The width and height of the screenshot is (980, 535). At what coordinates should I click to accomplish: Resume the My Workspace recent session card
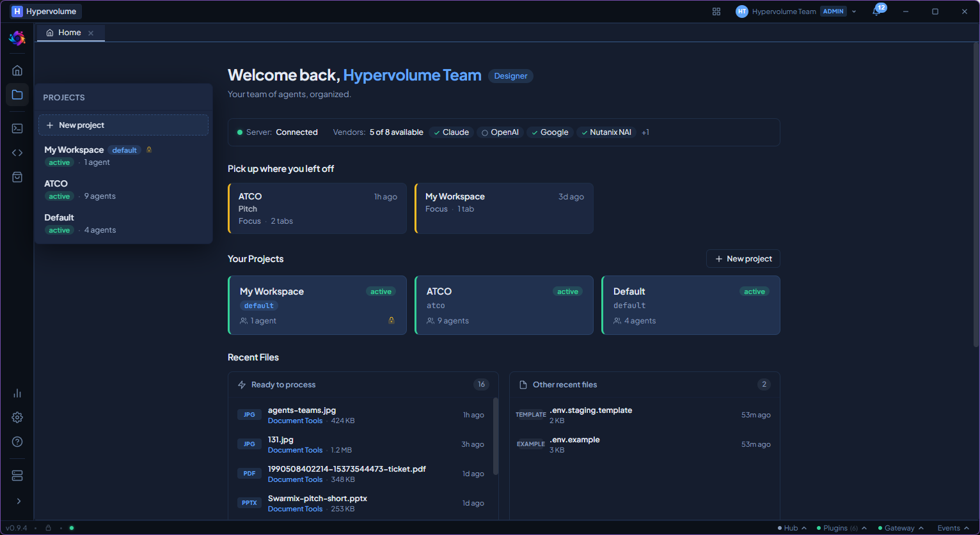(504, 208)
